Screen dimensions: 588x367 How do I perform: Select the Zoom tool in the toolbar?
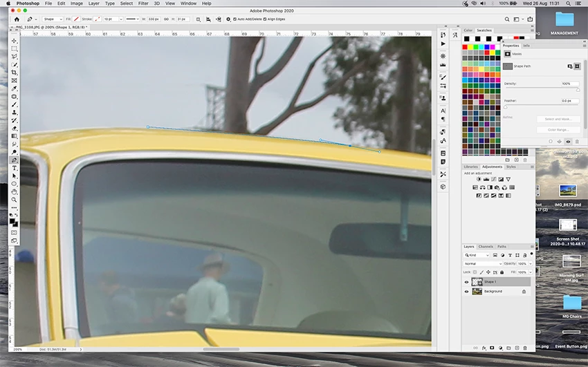tap(15, 200)
